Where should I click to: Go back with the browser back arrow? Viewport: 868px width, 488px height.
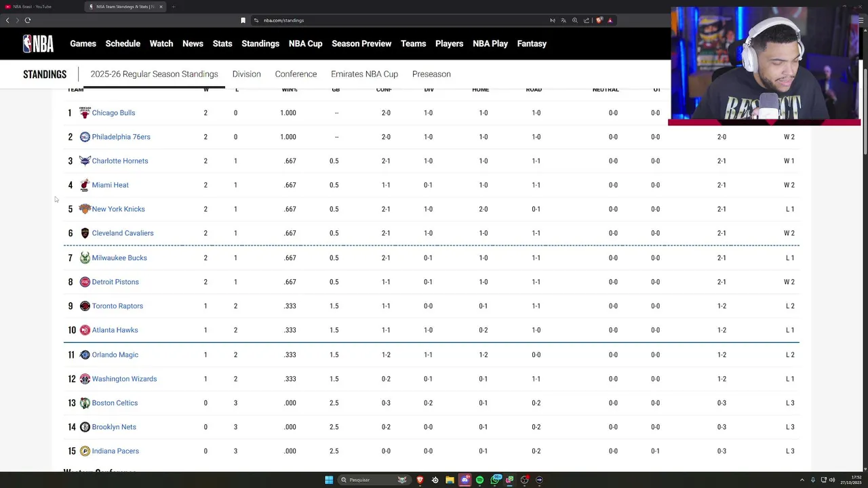(x=7, y=20)
